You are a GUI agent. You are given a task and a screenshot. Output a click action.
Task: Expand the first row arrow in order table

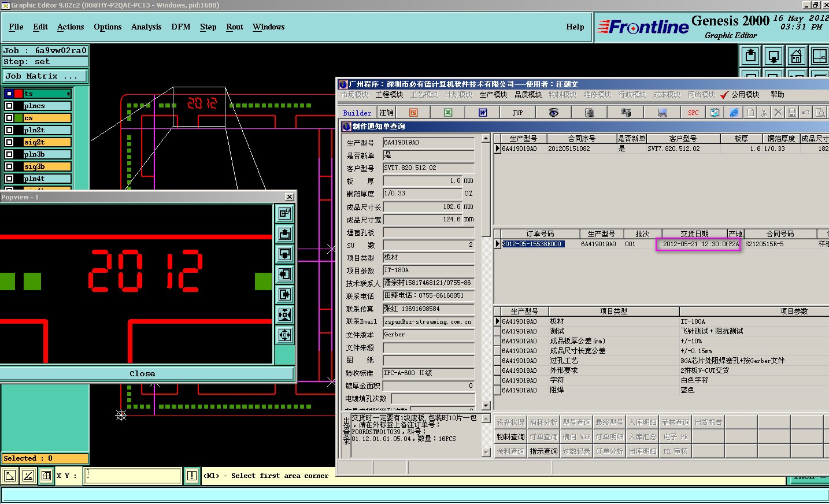point(498,244)
